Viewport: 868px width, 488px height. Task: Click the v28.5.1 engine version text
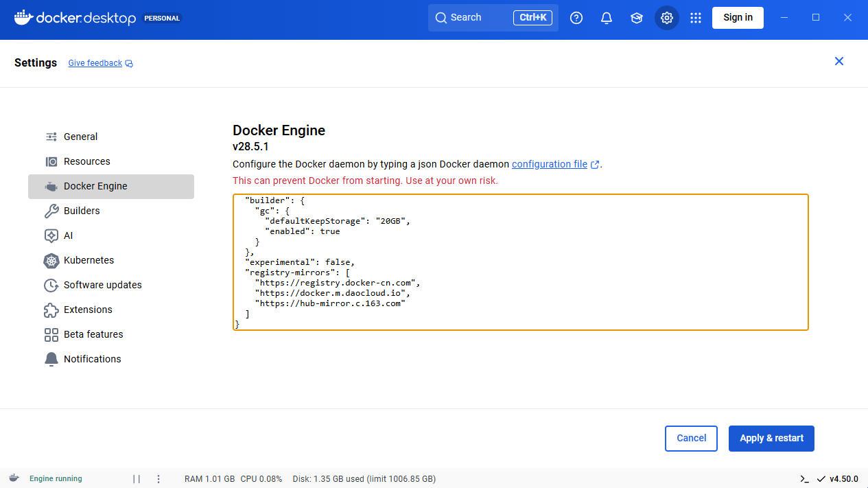[x=250, y=147]
